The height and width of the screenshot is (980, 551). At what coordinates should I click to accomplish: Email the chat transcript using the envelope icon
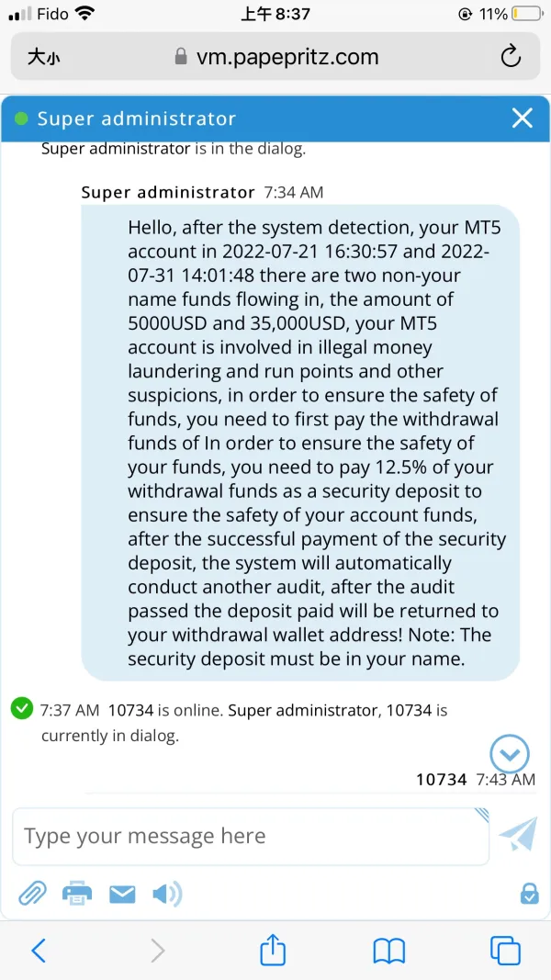[122, 894]
